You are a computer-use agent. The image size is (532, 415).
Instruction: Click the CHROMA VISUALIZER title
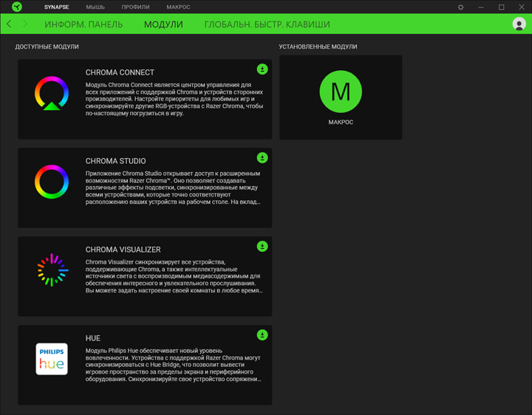[x=123, y=250]
